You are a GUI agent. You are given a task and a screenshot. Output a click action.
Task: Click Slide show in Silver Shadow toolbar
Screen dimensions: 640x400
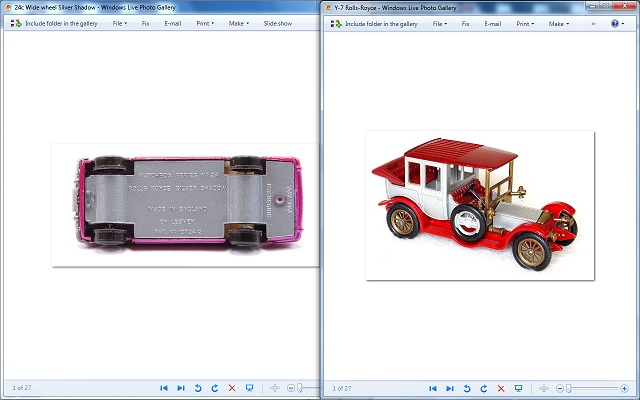pyautogui.click(x=278, y=23)
